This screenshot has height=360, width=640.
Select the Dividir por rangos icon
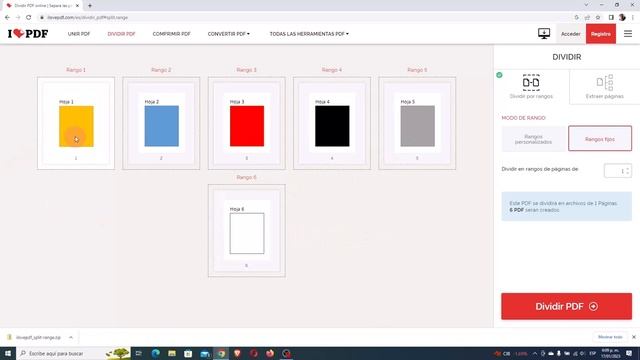click(531, 82)
